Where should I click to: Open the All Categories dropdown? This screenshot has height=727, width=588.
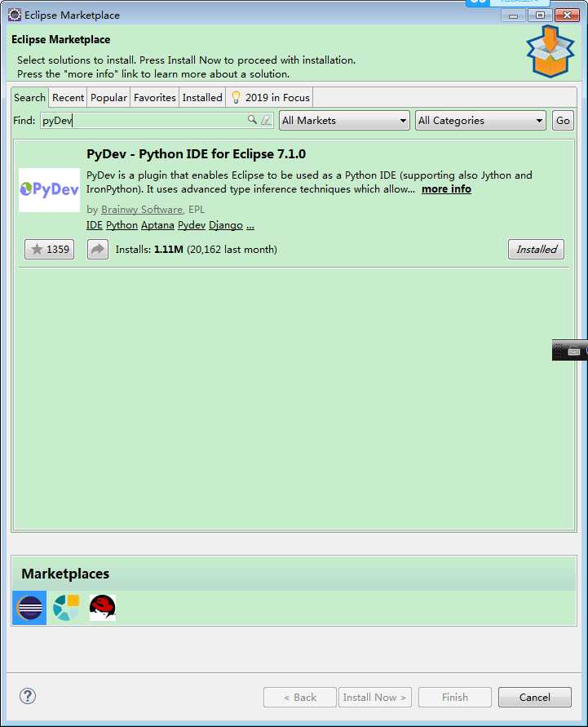(480, 121)
